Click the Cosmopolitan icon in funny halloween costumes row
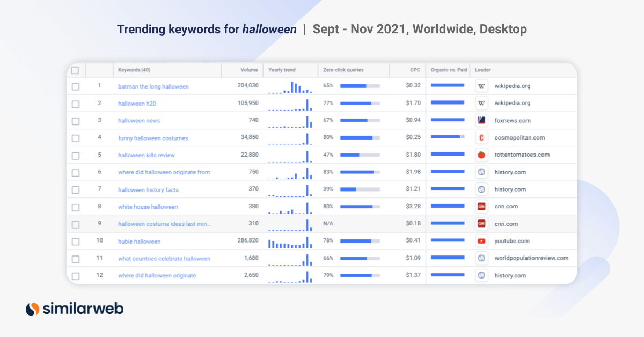644x337 pixels. 482,137
